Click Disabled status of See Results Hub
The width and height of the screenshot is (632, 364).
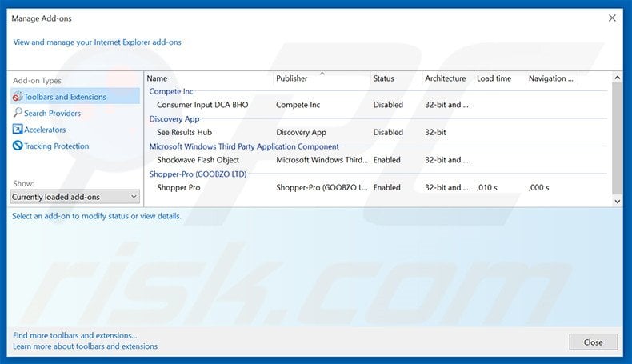point(388,132)
